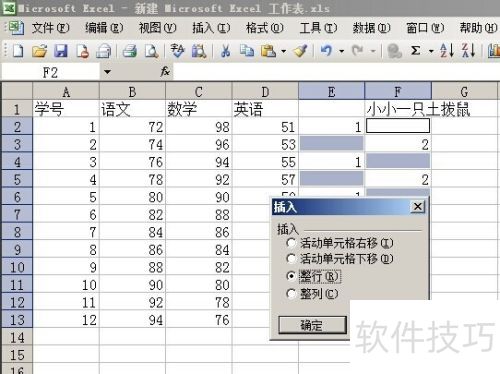Click the Open folder icon
This screenshot has width=500, height=374.
click(x=39, y=51)
